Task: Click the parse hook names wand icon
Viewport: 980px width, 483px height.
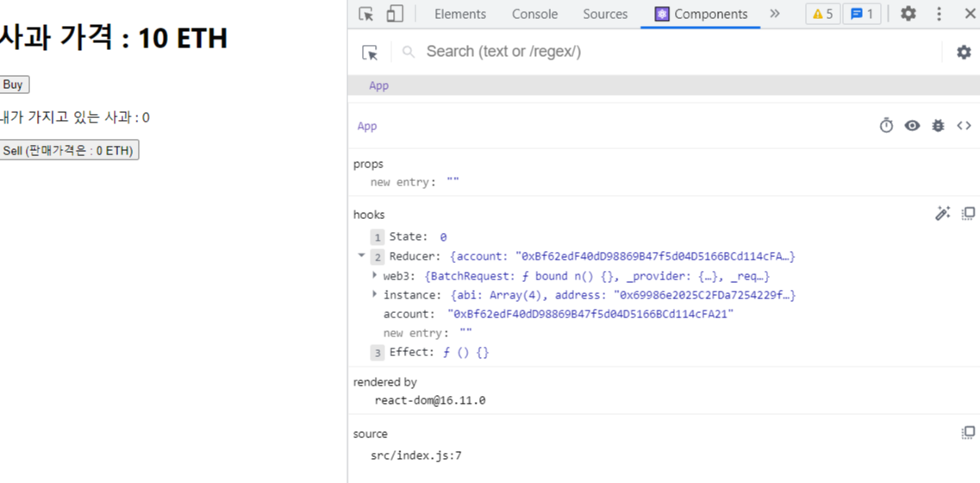Action: click(942, 213)
